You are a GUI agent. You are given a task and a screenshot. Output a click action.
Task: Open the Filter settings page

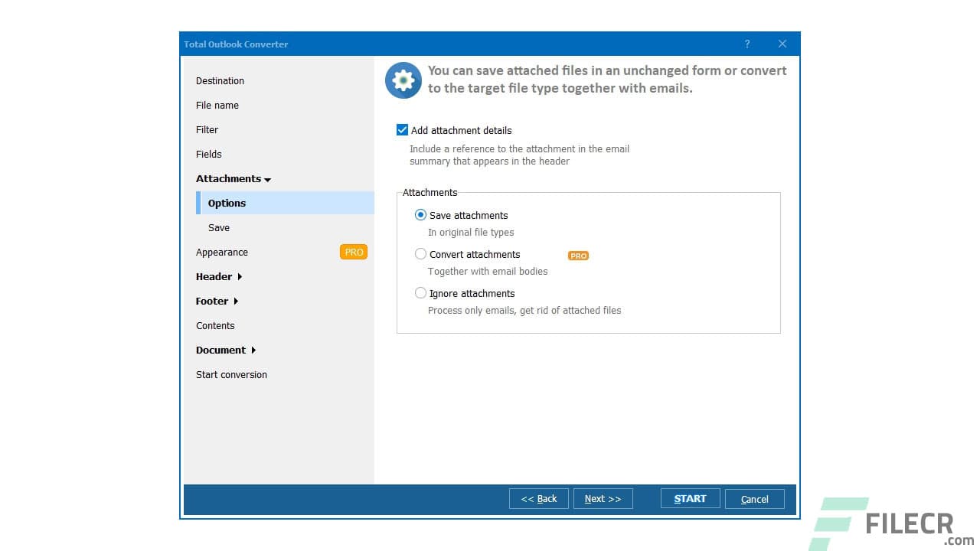click(x=207, y=129)
